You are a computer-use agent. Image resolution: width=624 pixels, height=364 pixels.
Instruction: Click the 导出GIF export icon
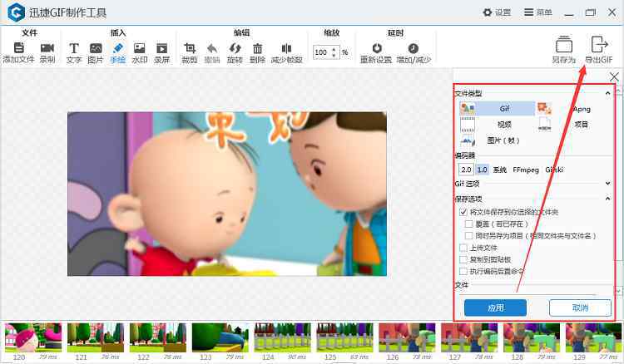pos(599,44)
